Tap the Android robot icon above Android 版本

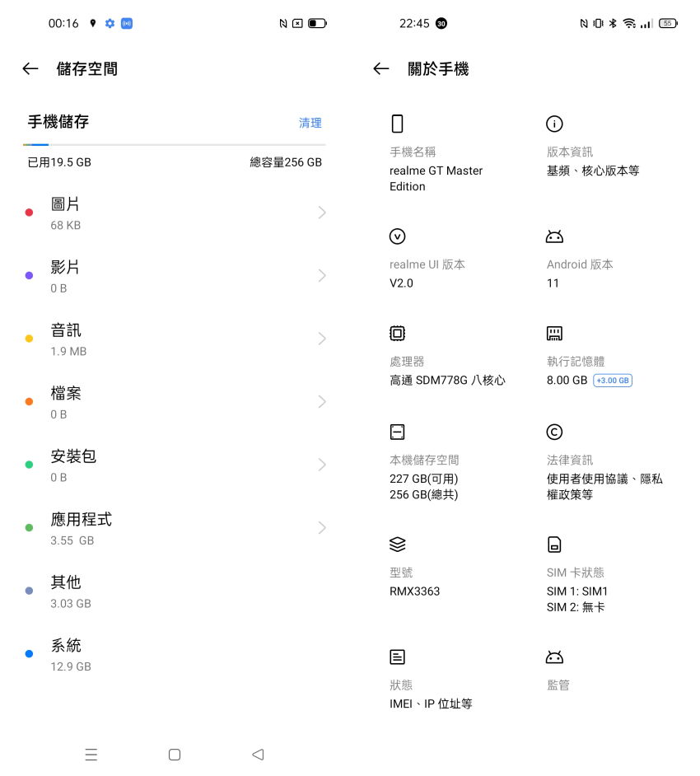pos(554,236)
